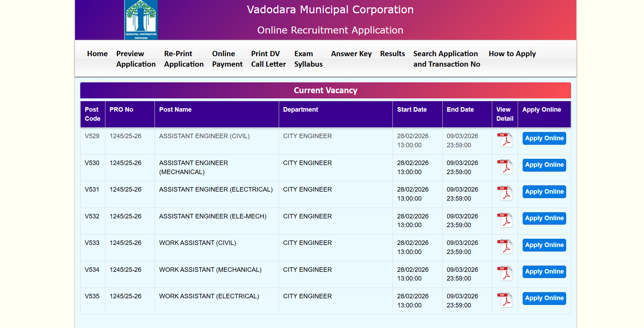
Task: View detail PDF for V532 ELE-MECH post
Action: click(505, 220)
